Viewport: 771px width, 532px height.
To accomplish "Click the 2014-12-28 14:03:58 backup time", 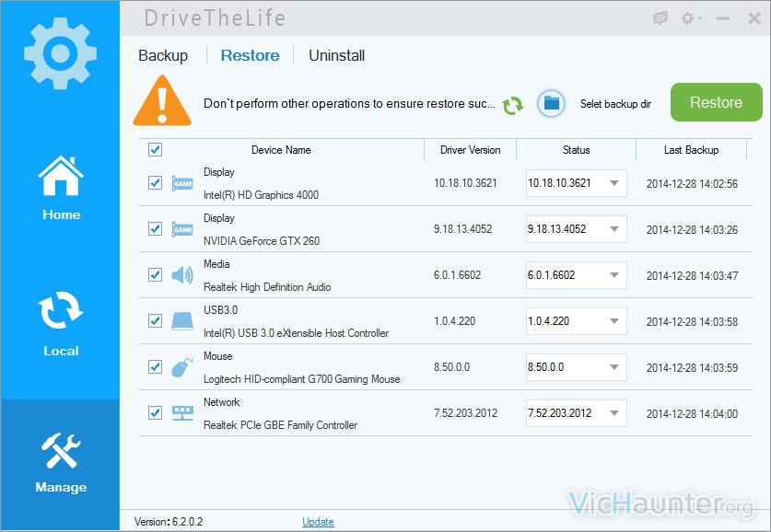I will click(692, 322).
